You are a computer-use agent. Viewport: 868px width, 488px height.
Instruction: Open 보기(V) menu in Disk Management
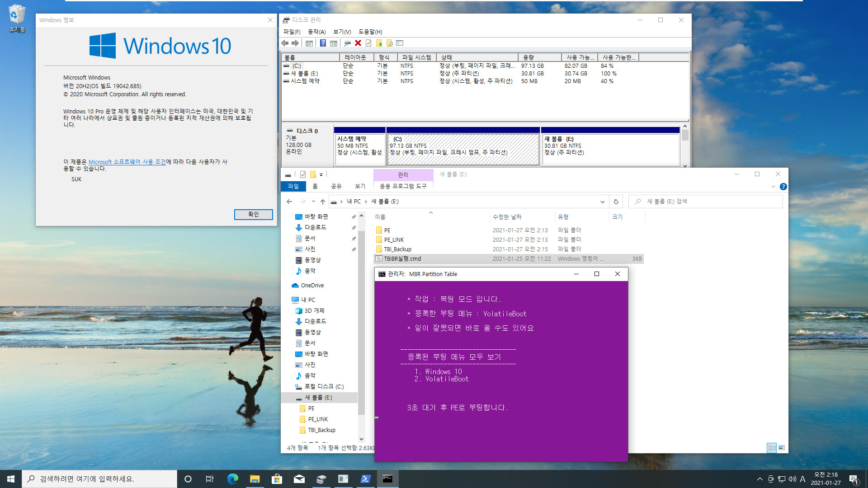click(342, 32)
